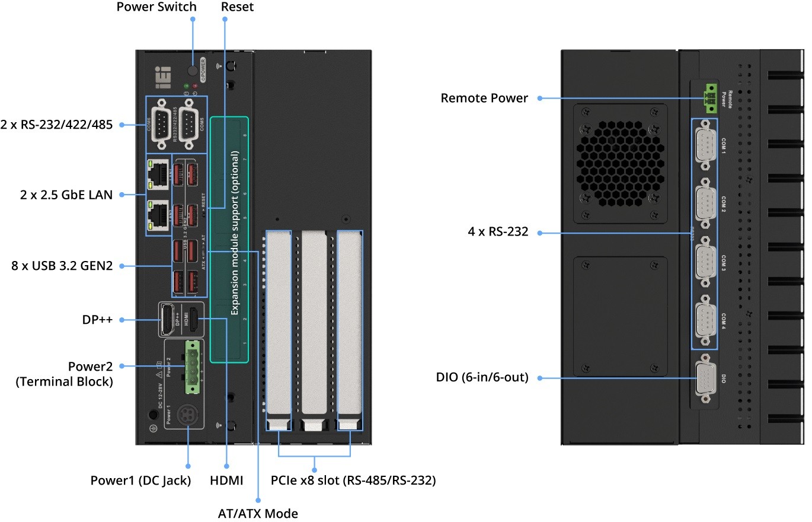This screenshot has height=522, width=812.
Task: Select the DP++ display port
Action: pyautogui.click(x=167, y=319)
